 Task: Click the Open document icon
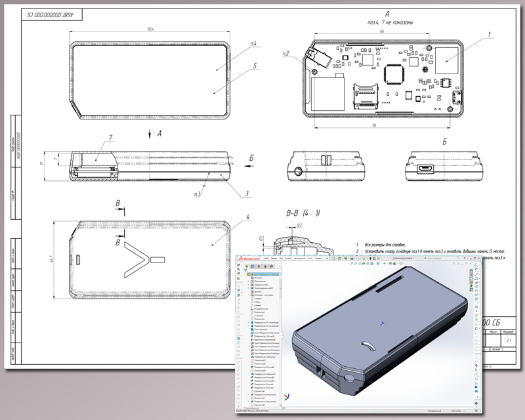(339, 258)
